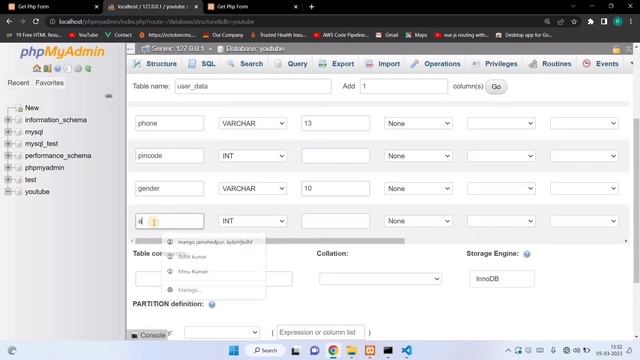This screenshot has width=640, height=360.
Task: Expand information_schema database node
Action: coord(8,120)
